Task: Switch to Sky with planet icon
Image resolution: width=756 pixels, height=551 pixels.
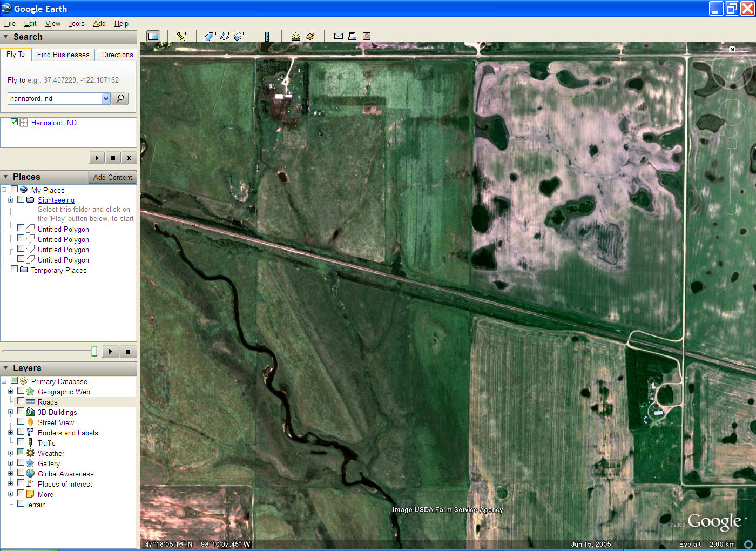Action: (310, 36)
